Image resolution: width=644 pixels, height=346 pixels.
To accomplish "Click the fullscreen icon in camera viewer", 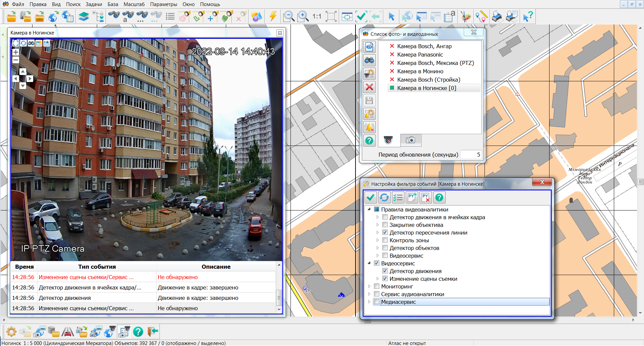I will (15, 43).
